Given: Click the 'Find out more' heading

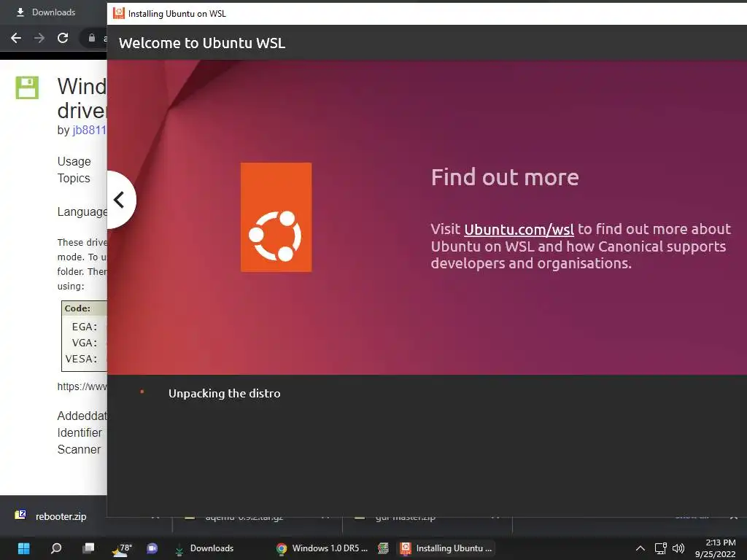Looking at the screenshot, I should click(505, 177).
